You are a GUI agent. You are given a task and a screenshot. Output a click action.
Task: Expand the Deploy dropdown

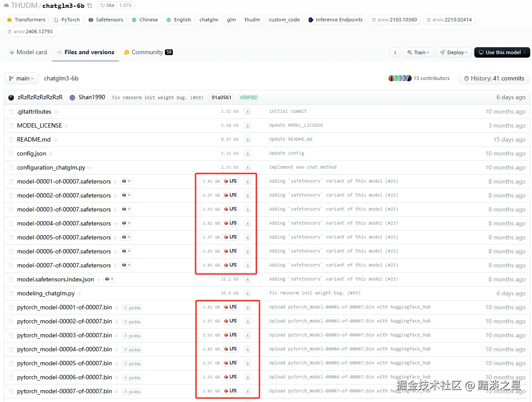[454, 52]
